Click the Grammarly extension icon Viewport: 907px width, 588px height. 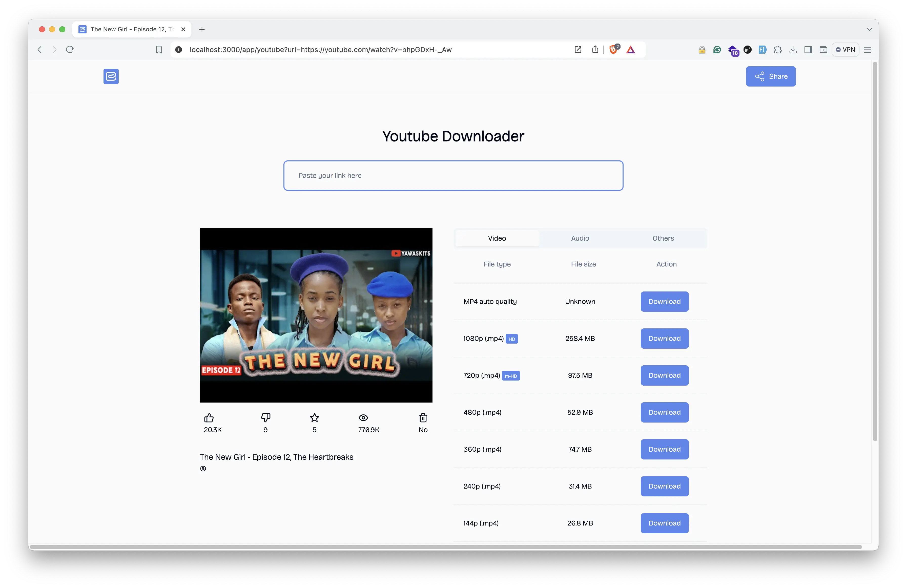(717, 50)
